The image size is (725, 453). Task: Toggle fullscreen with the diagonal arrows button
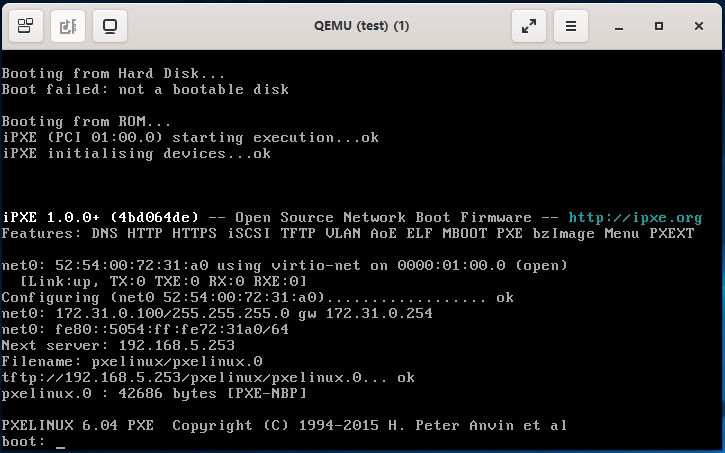(x=529, y=25)
